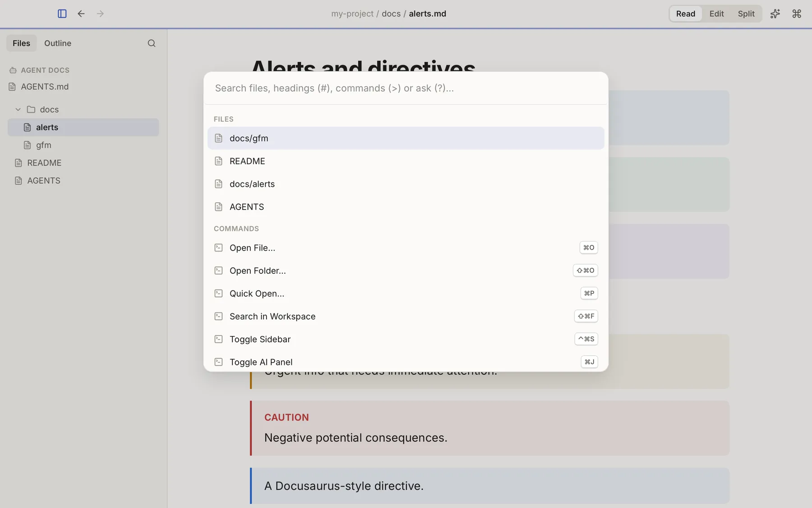812x508 pixels.
Task: Switch to Split view mode
Action: point(746,14)
